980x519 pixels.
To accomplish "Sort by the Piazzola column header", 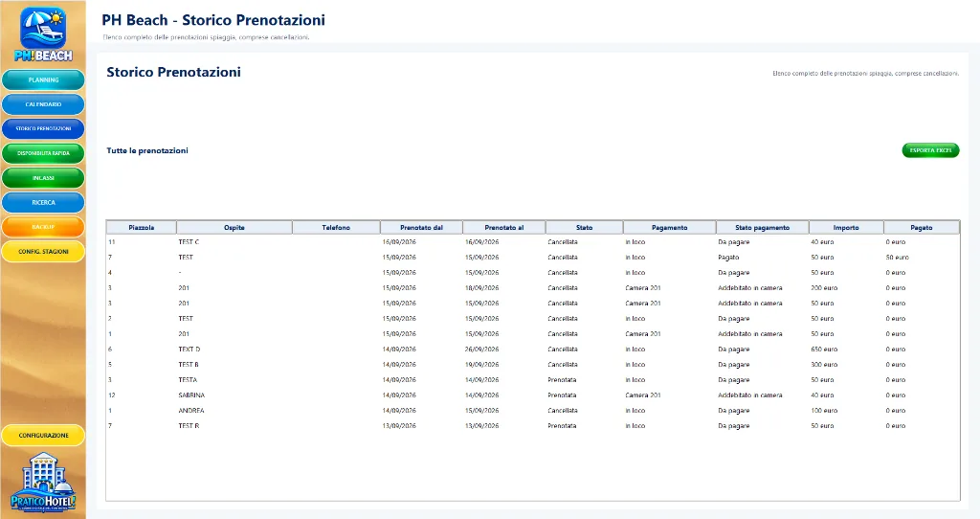I will click(142, 228).
